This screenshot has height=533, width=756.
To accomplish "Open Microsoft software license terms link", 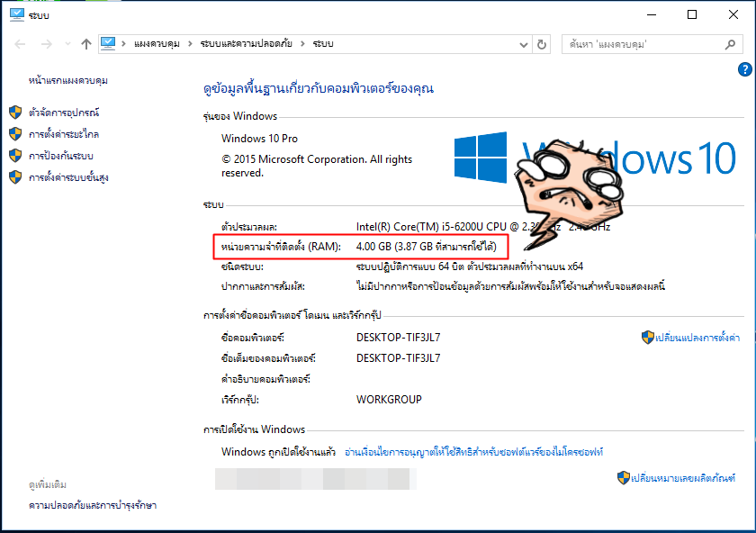I will [474, 452].
